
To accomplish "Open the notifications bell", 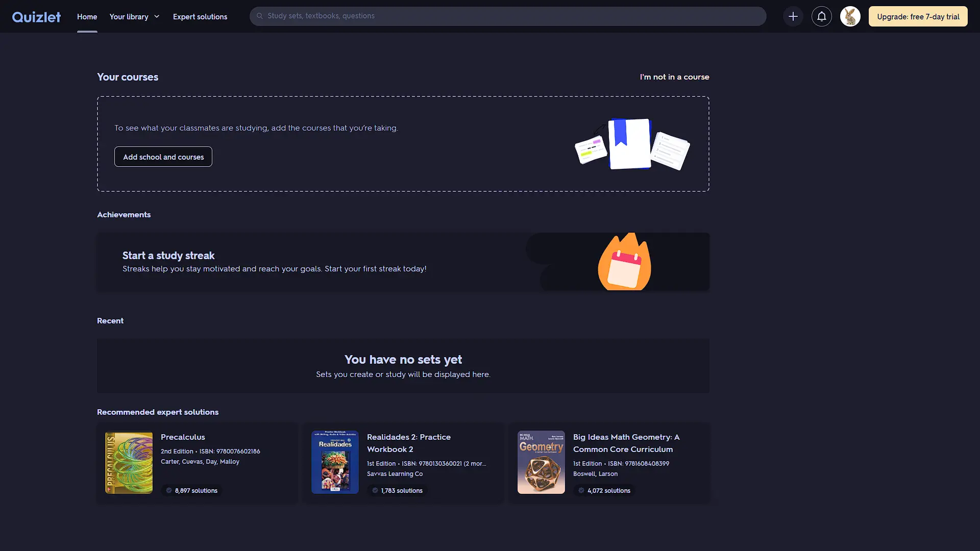I will tap(821, 16).
